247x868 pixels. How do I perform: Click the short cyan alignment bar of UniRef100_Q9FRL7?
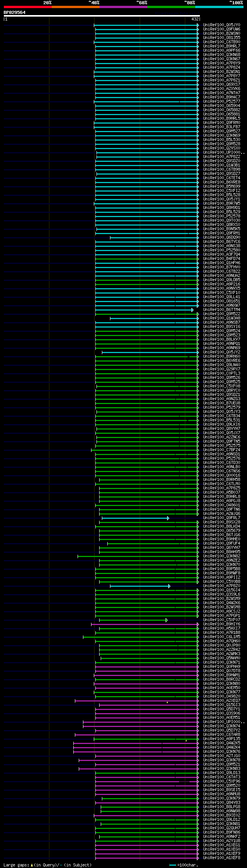coord(135,518)
